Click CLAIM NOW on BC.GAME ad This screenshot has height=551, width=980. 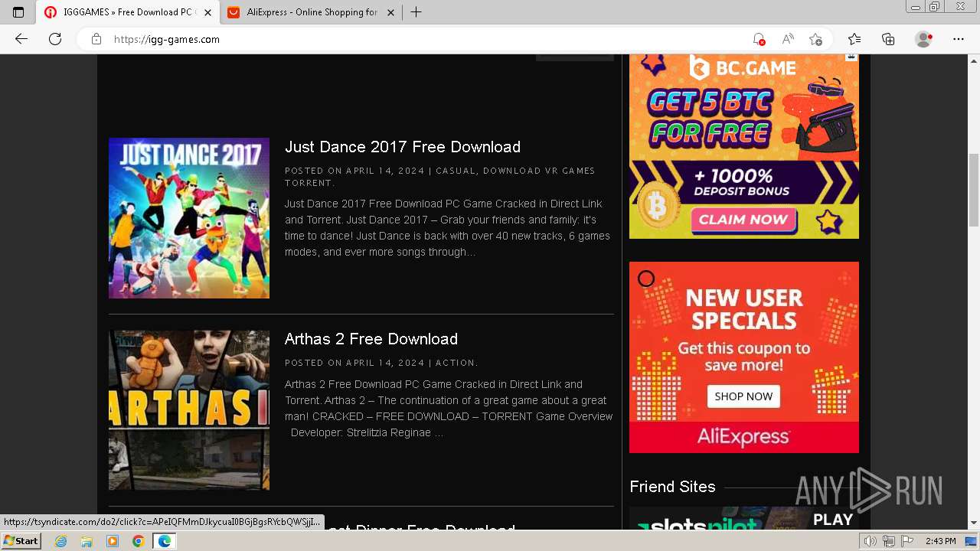743,220
